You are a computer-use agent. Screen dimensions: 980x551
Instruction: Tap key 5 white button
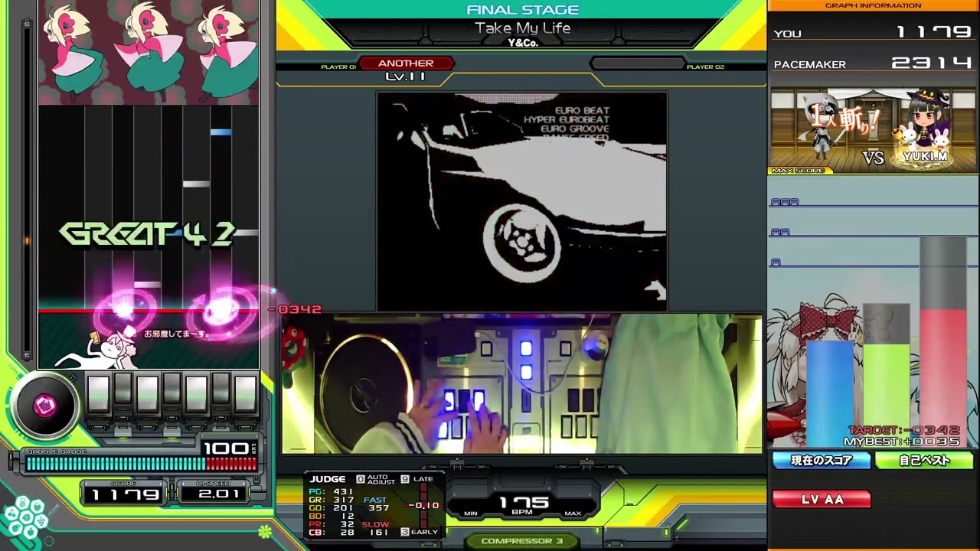(196, 393)
